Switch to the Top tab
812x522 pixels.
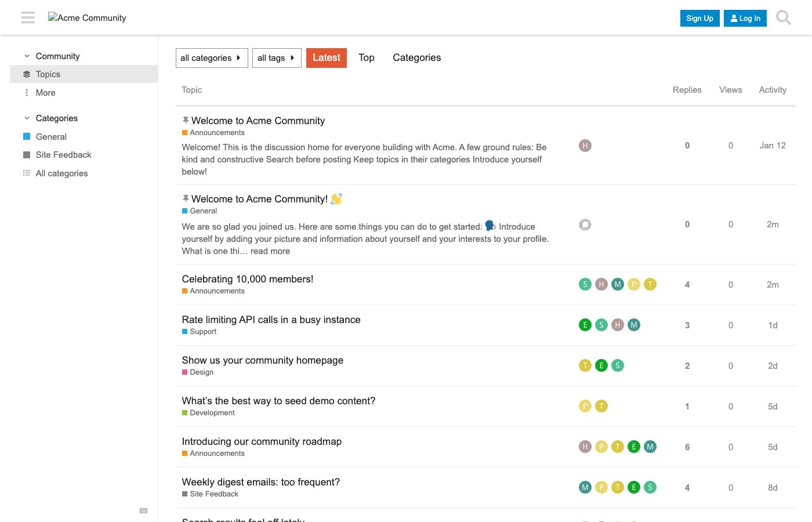tap(367, 57)
